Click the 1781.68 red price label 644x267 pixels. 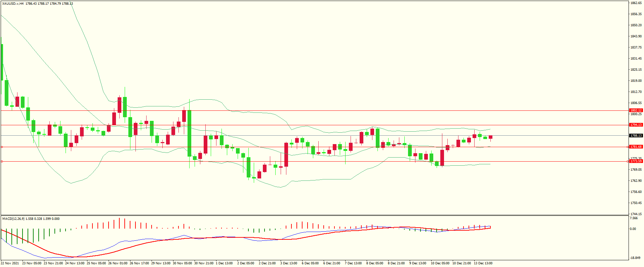636,147
